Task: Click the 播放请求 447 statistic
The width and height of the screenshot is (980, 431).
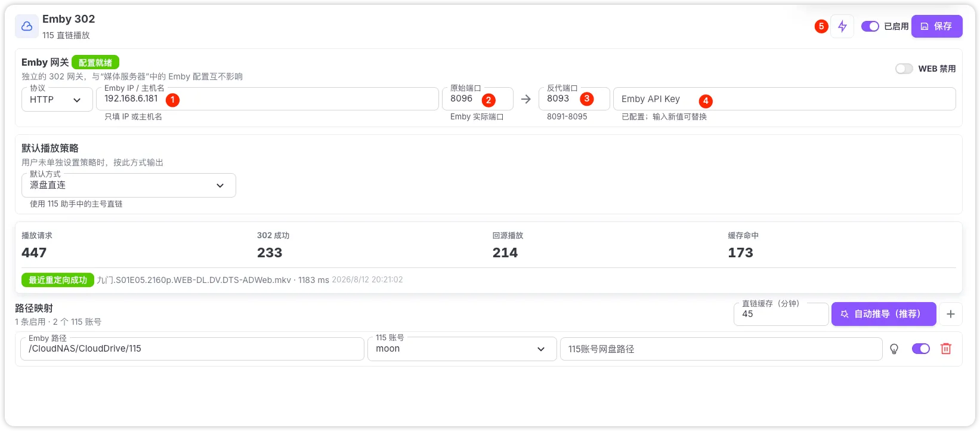Action: (x=37, y=245)
